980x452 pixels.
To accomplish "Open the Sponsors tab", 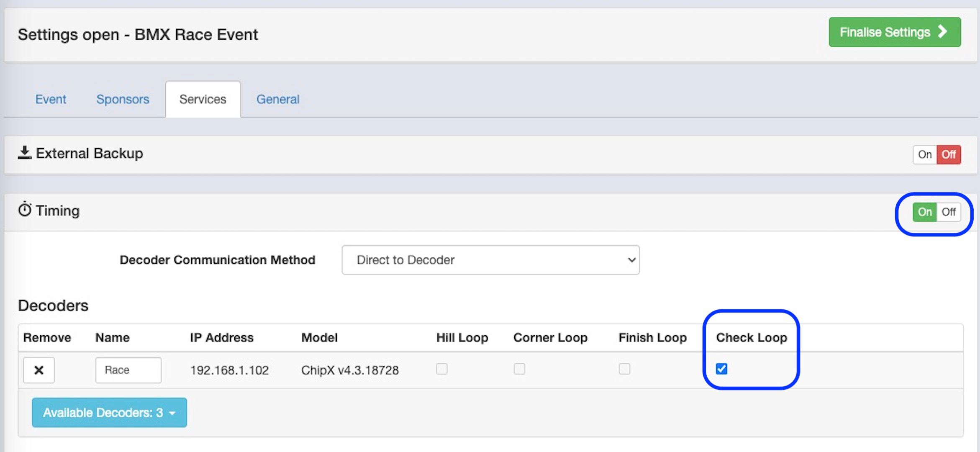I will [123, 99].
